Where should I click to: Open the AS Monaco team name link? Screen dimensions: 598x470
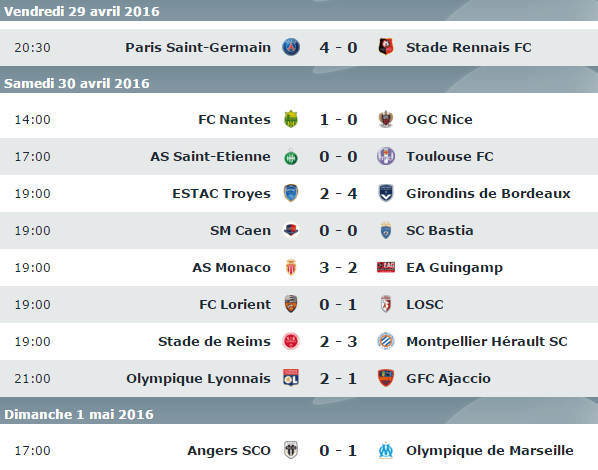coord(231,268)
